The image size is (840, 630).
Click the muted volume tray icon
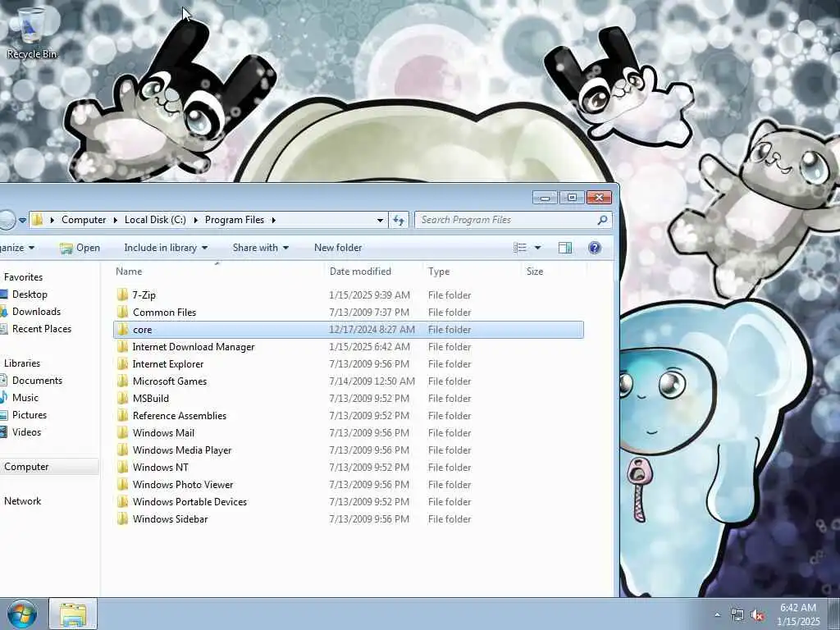(757, 615)
